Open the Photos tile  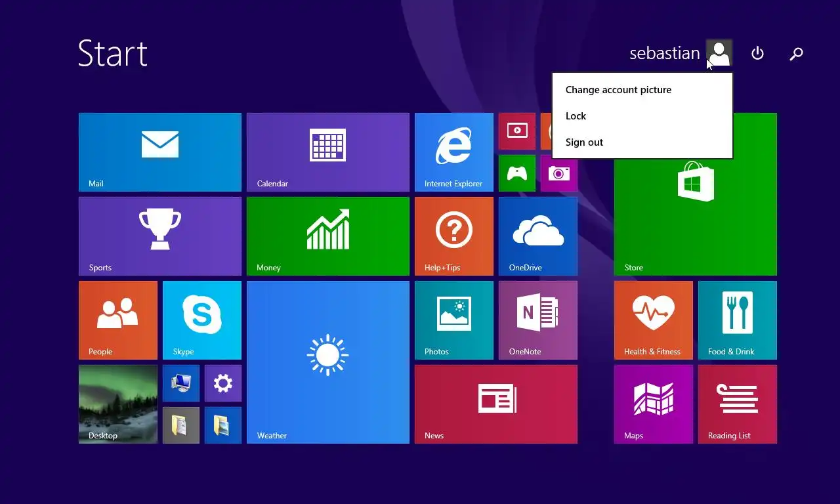click(454, 320)
